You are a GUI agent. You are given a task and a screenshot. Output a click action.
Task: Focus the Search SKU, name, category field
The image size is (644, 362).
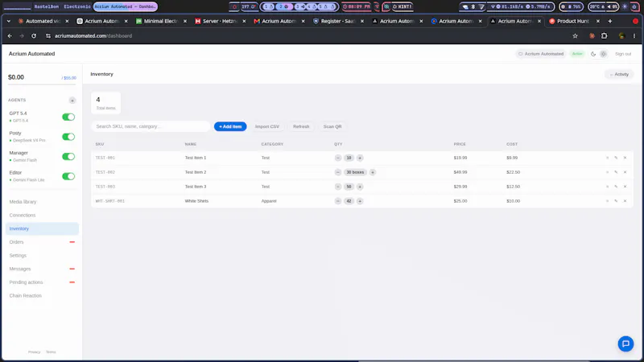tap(151, 126)
